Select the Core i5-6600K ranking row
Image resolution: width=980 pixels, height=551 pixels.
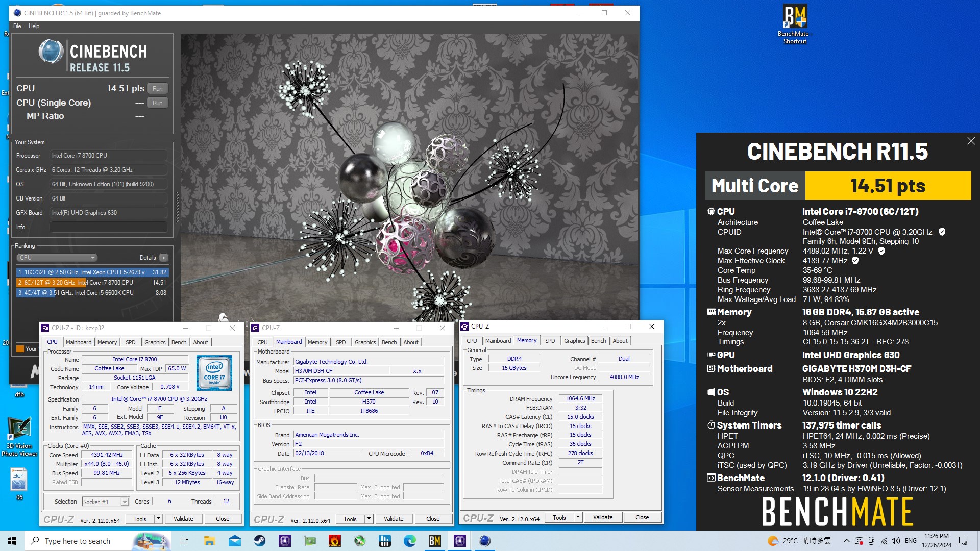pyautogui.click(x=92, y=293)
